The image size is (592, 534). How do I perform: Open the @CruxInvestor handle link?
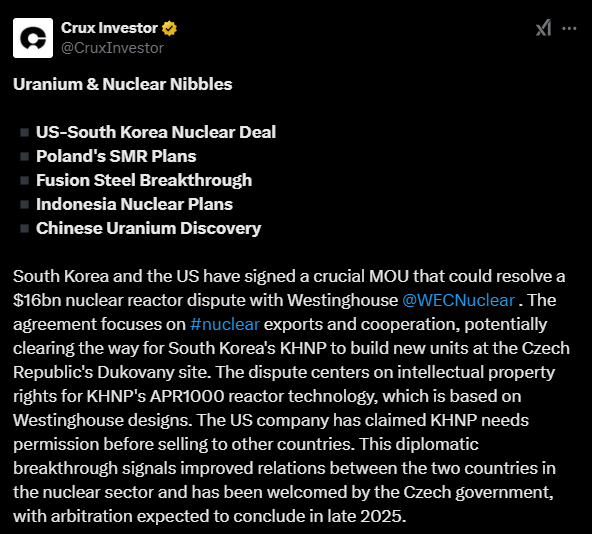click(112, 48)
